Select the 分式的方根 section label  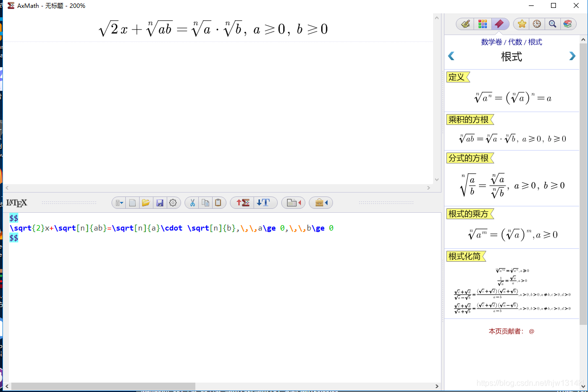click(x=469, y=158)
